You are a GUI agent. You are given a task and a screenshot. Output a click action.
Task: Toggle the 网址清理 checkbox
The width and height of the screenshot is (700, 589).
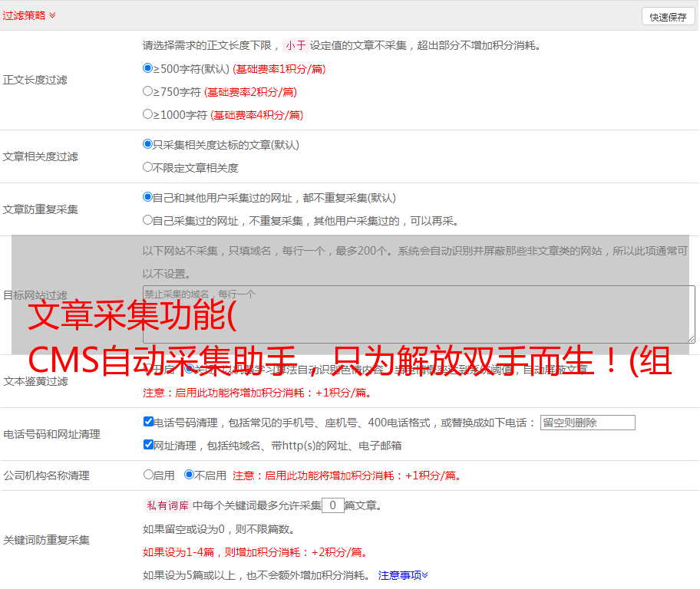(148, 445)
